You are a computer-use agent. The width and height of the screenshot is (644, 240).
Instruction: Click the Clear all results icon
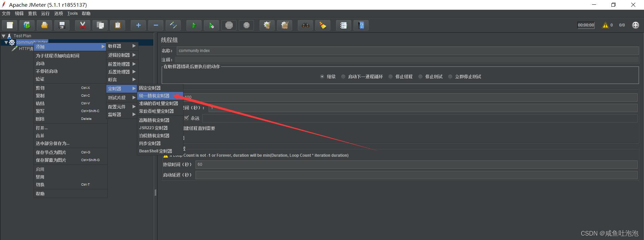[284, 25]
